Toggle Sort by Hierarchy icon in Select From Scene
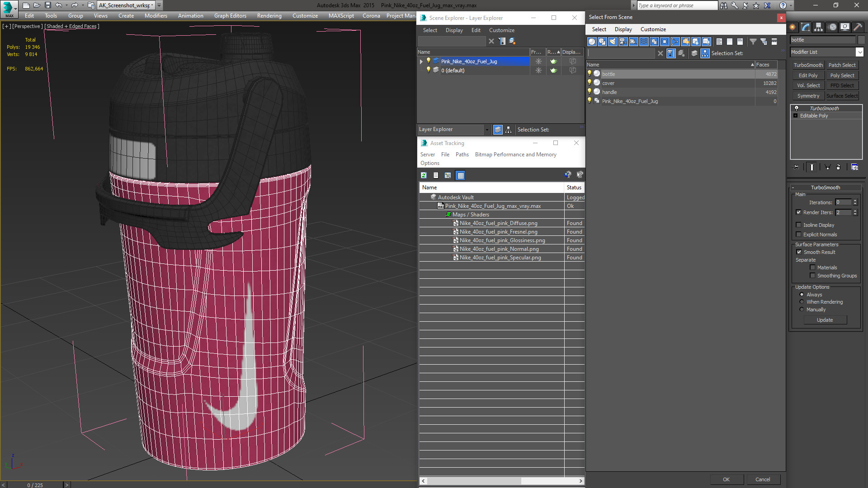This screenshot has height=488, width=868. pyautogui.click(x=705, y=53)
